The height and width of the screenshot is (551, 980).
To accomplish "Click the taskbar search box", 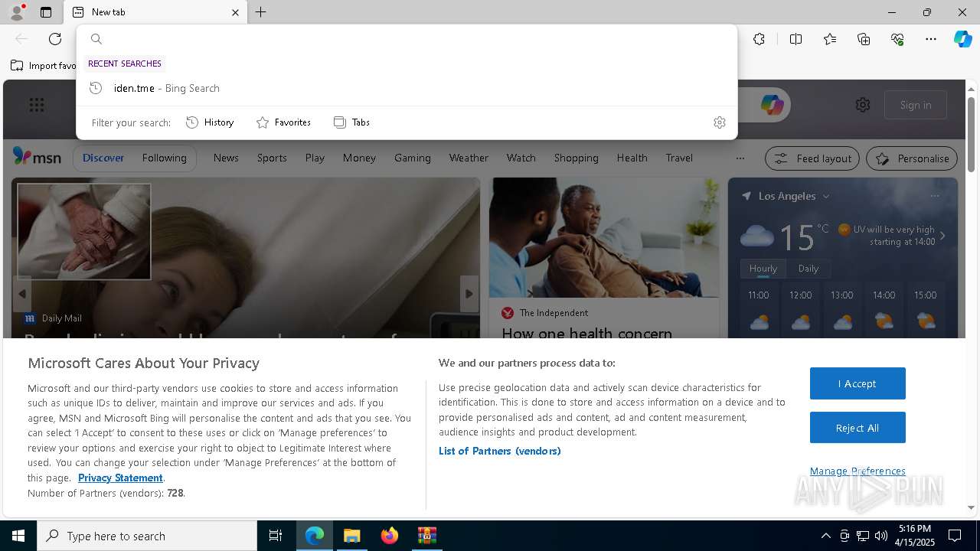I will click(x=147, y=536).
